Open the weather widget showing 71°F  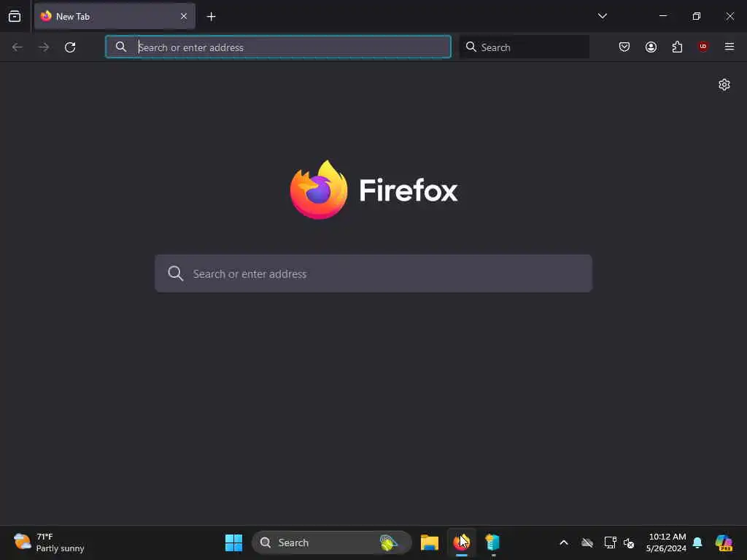[x=49, y=542]
